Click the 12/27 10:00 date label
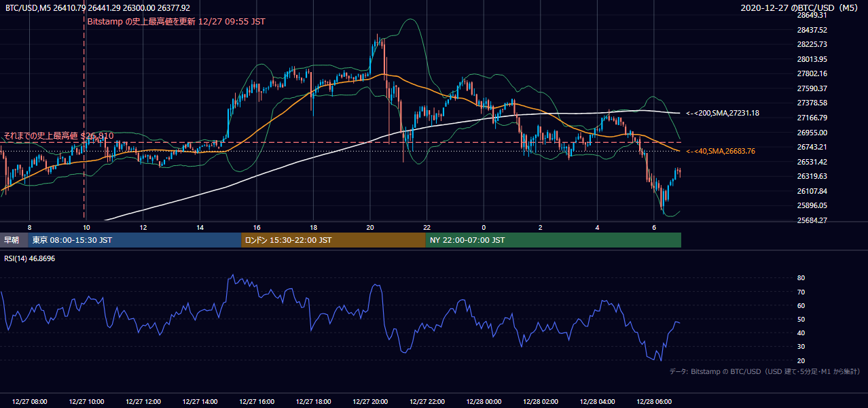 tap(86, 402)
